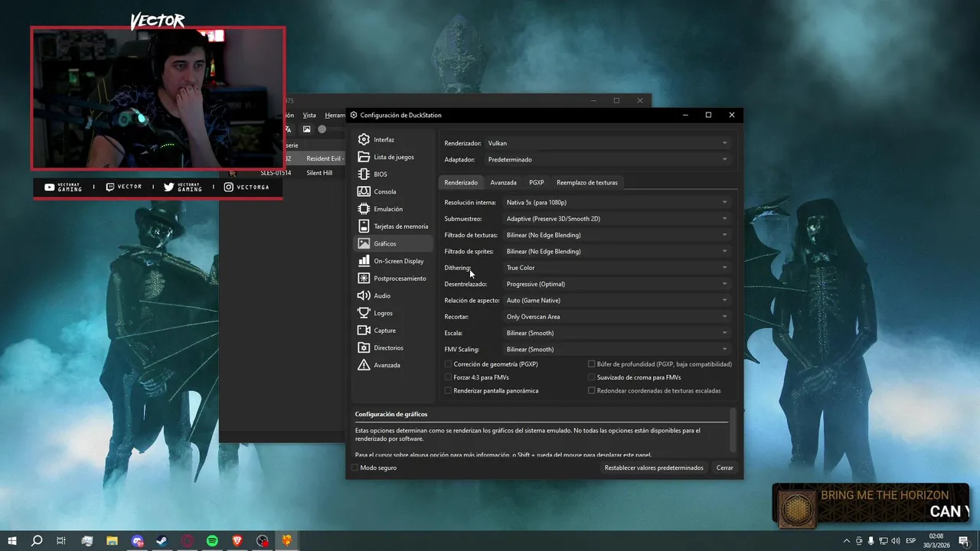Image resolution: width=980 pixels, height=551 pixels.
Task: Open Windows search from taskbar
Action: (37, 541)
